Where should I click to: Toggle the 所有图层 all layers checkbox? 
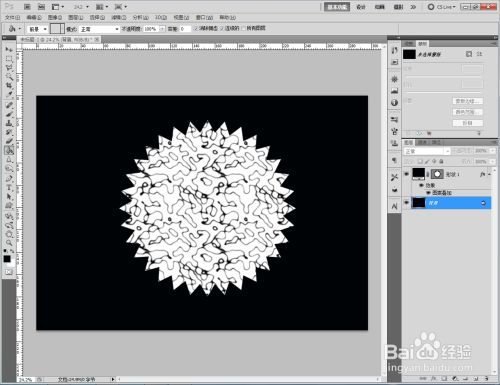point(243,29)
